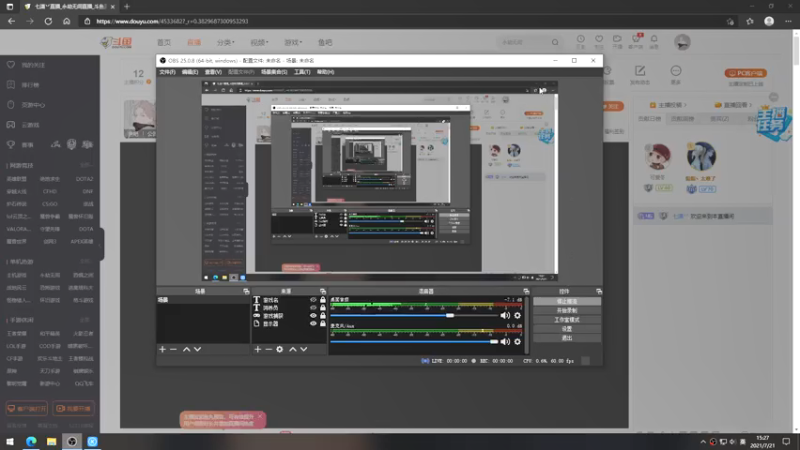
Task: Expand the 分类 navigation dropdown
Action: [x=226, y=42]
